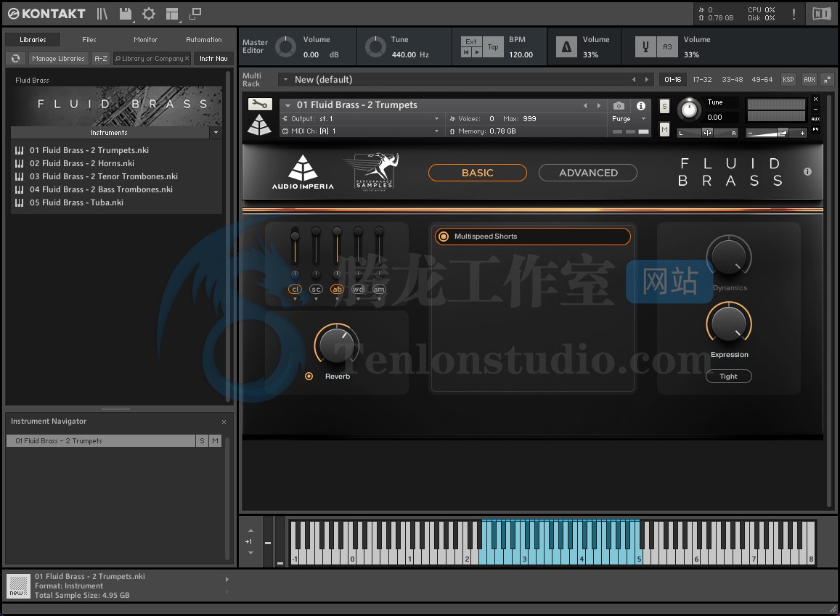The image size is (840, 616).
Task: Toggle the Reverb on/off button
Action: click(309, 377)
